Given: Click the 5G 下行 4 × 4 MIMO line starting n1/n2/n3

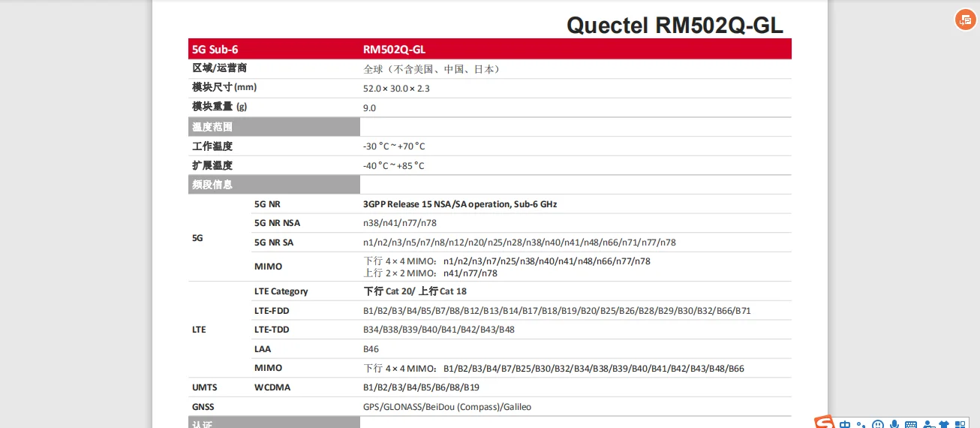Looking at the screenshot, I should click(x=507, y=261).
